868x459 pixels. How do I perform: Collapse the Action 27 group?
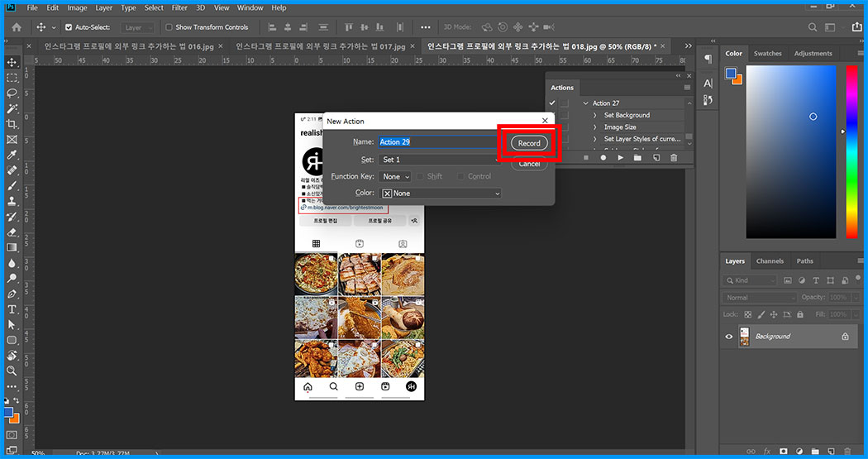pos(585,103)
